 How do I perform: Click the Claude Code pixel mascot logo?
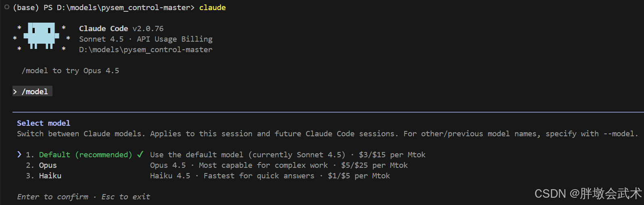[41, 36]
